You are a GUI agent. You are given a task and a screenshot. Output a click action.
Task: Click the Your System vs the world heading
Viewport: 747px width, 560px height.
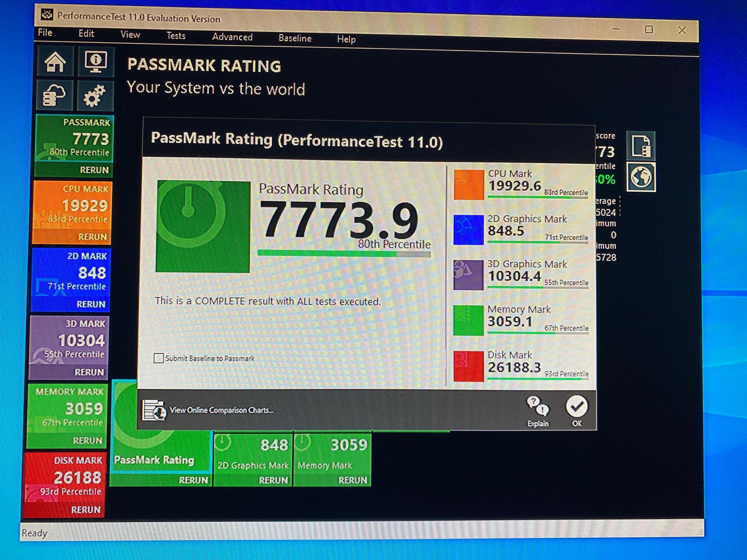(x=216, y=88)
